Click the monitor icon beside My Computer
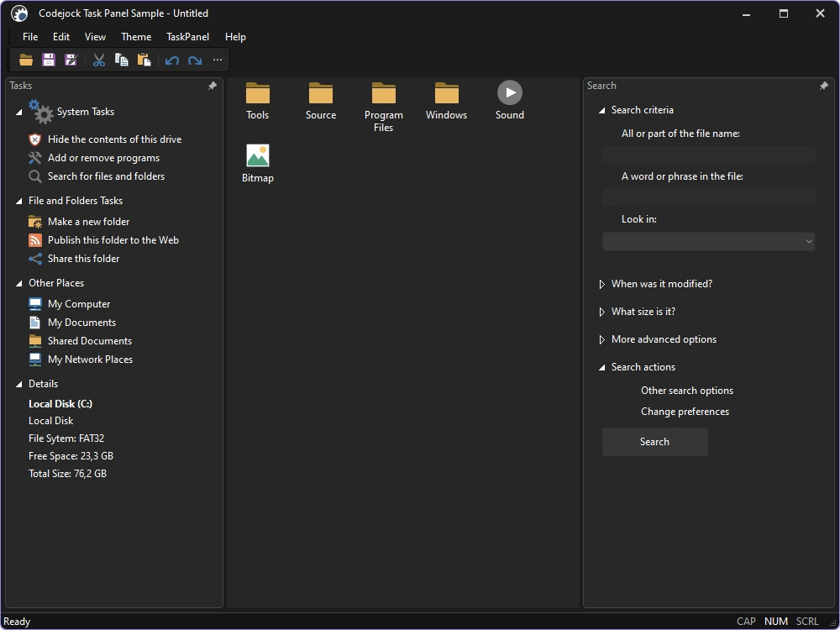Viewport: 840px width, 630px height. [34, 304]
